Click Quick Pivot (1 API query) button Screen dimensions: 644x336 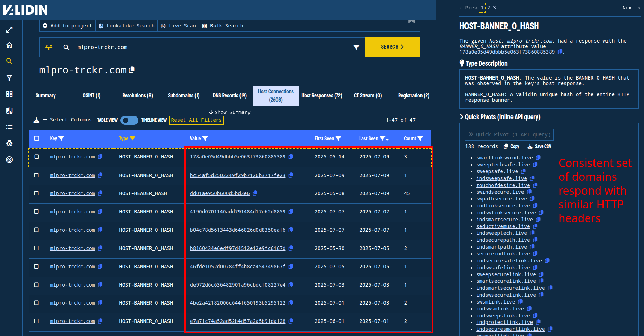(509, 134)
